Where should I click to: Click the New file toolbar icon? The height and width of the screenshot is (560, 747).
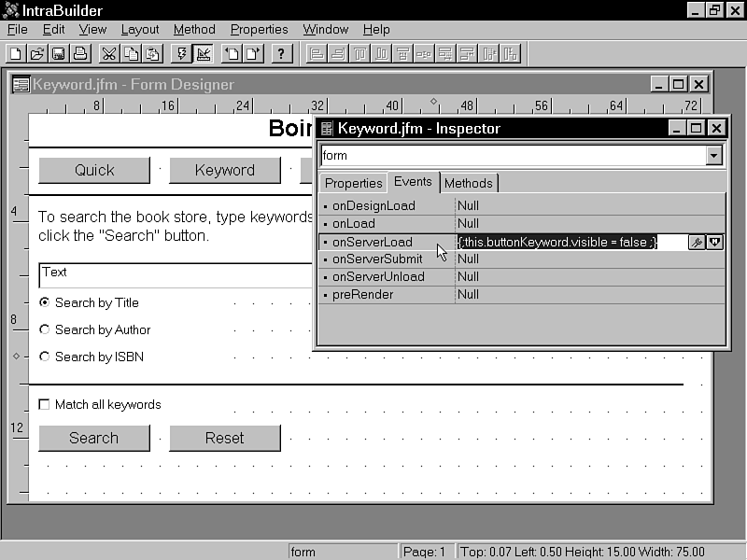pyautogui.click(x=16, y=53)
